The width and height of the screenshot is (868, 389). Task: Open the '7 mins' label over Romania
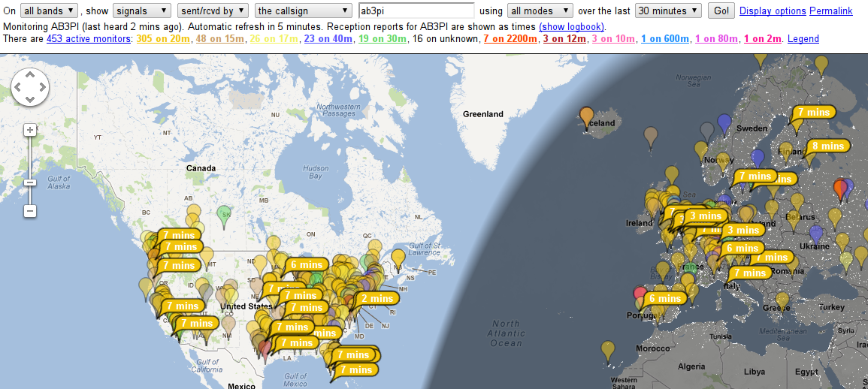pos(772,258)
